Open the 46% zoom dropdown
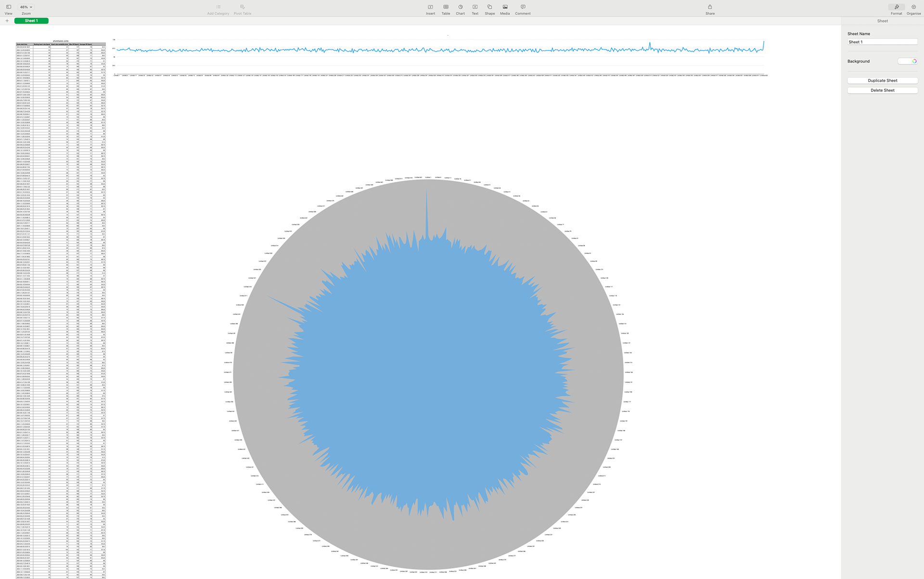924x579 pixels. (x=26, y=7)
